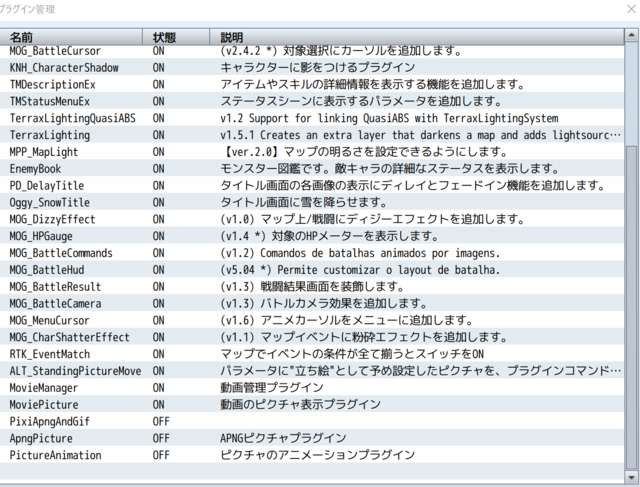Click description 'タイトル画面に雪を降らせます。'
This screenshot has height=487, width=640.
pyautogui.click(x=303, y=202)
